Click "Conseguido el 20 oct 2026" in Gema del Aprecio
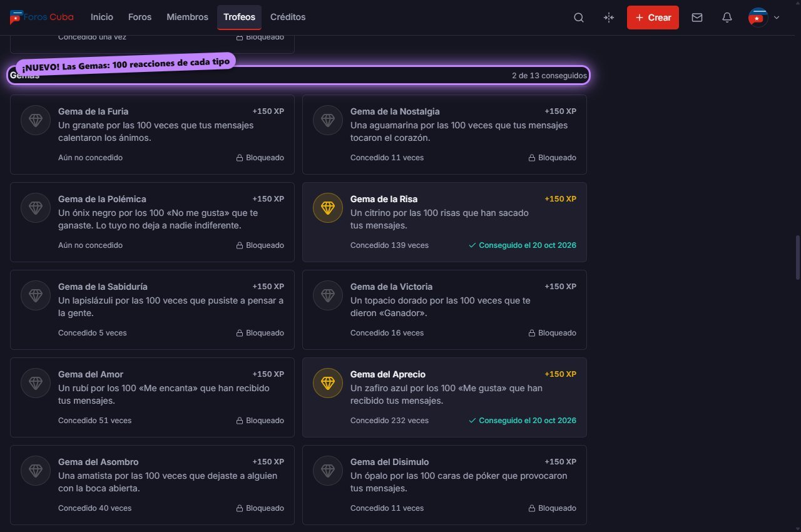 [528, 421]
